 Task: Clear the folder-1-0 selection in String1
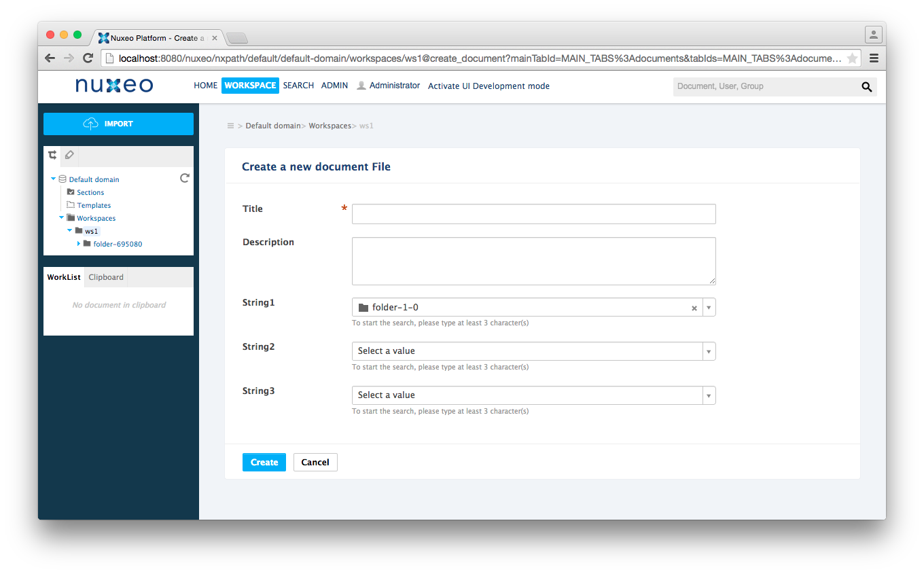click(694, 307)
